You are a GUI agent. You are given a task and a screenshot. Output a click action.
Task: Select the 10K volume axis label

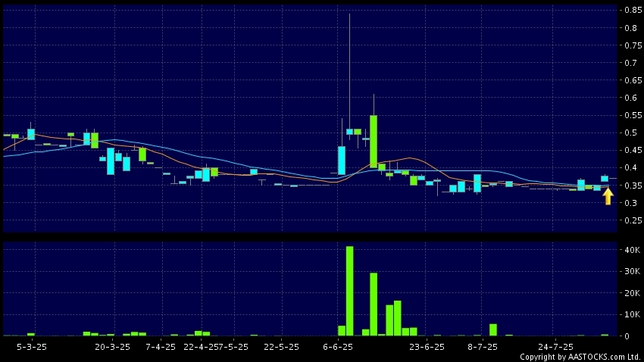click(632, 314)
